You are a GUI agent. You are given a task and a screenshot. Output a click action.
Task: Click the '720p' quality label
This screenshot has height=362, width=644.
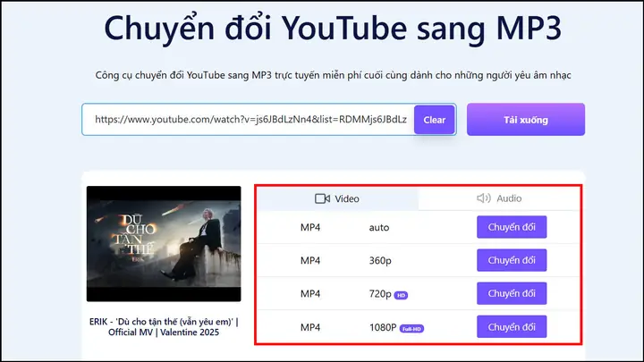380,294
